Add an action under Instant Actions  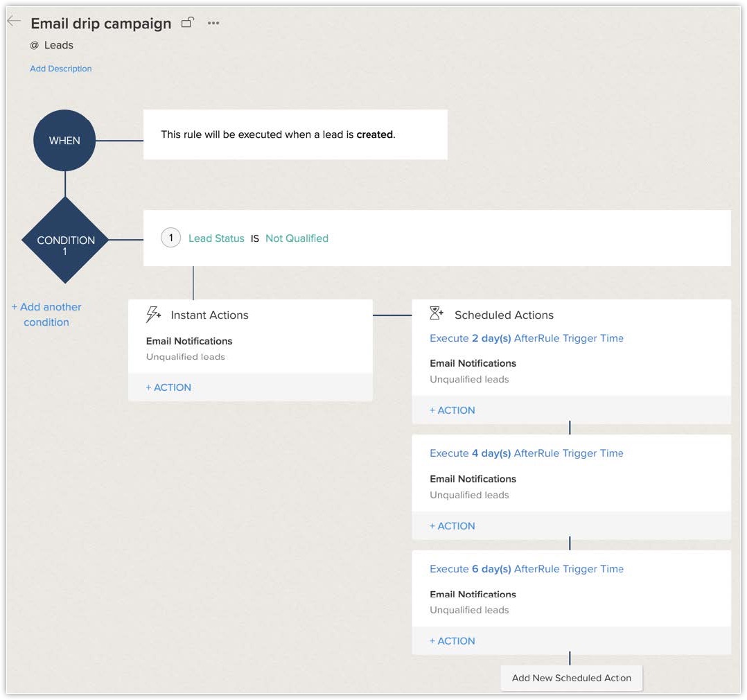pyautogui.click(x=168, y=387)
